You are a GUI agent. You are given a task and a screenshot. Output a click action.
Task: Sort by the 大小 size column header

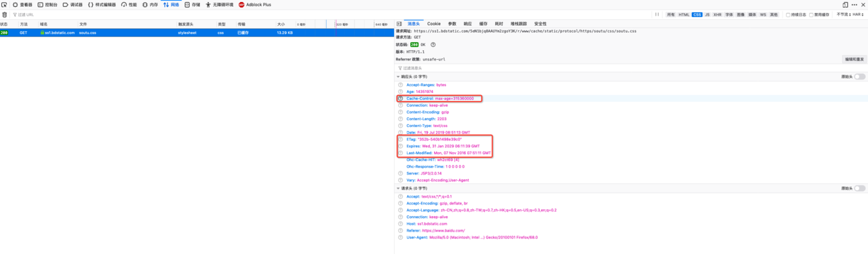(285, 24)
